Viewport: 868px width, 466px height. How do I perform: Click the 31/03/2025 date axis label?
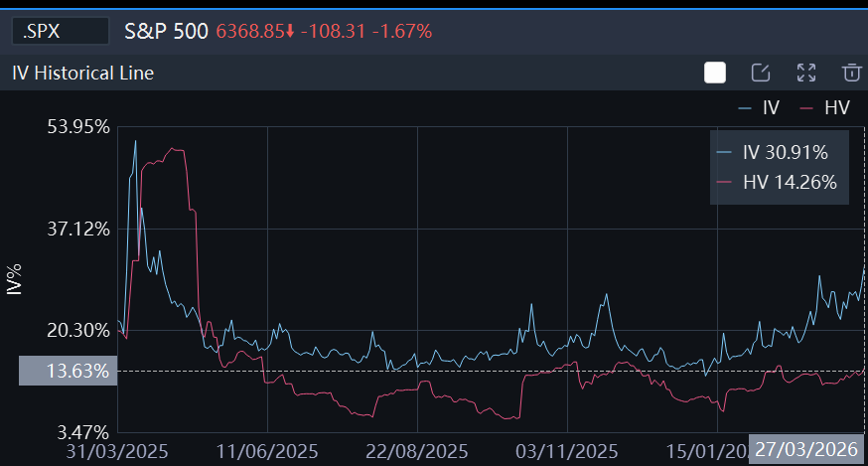click(117, 451)
